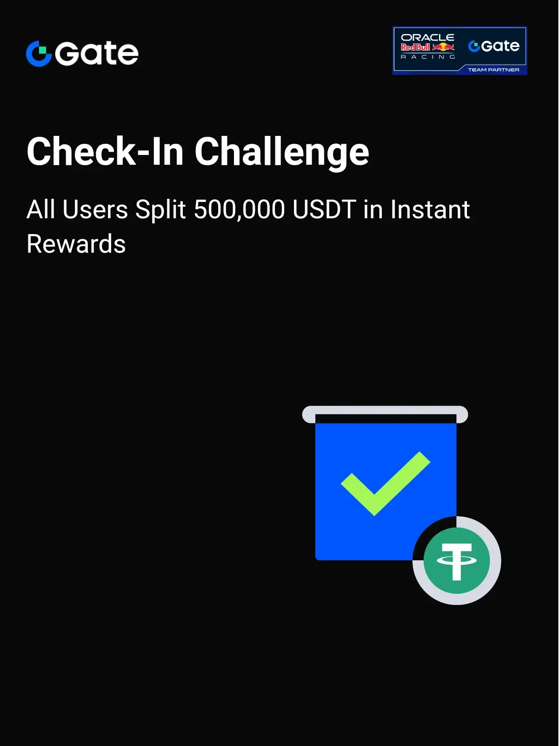
Task: Click the small Gate G icon inside badge
Action: (x=474, y=46)
